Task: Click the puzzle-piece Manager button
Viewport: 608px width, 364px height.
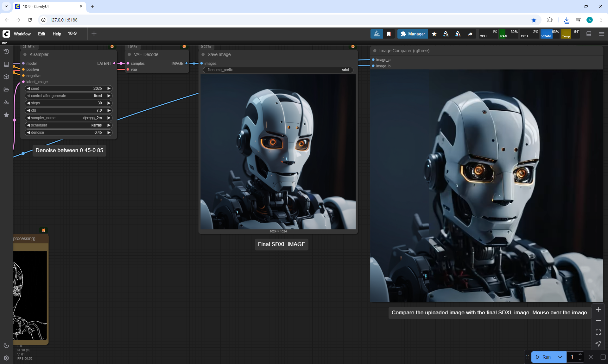Action: tap(413, 34)
